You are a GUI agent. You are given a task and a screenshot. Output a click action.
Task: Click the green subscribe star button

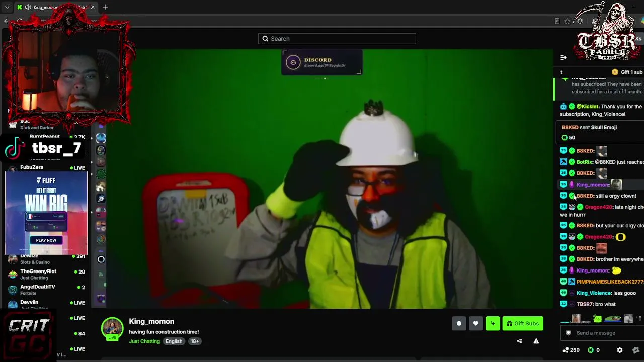pyautogui.click(x=493, y=324)
